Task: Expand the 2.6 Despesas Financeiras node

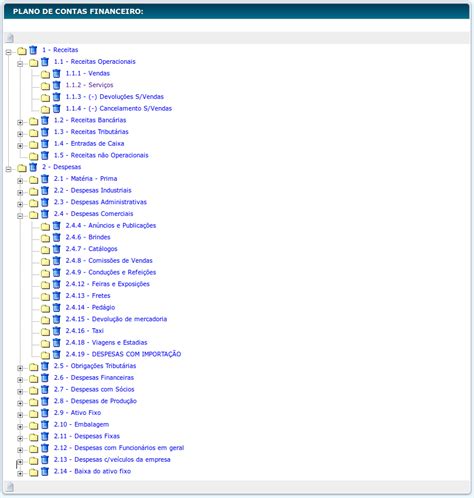Action: coord(20,380)
